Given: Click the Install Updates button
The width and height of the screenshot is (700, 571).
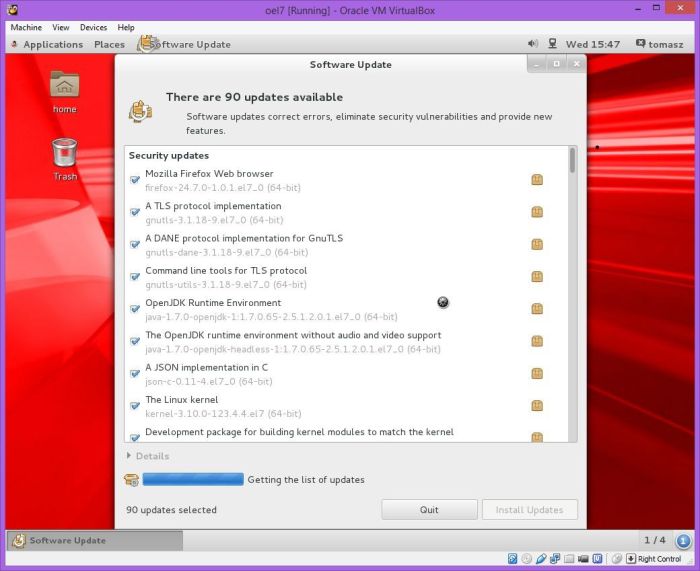Looking at the screenshot, I should [x=529, y=510].
